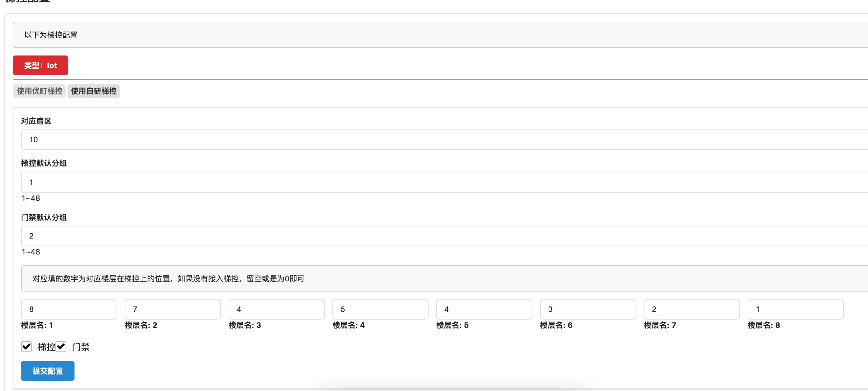Click the 梯控 checkbox label text
Image resolution: width=868 pixels, height=391 pixels.
46,347
